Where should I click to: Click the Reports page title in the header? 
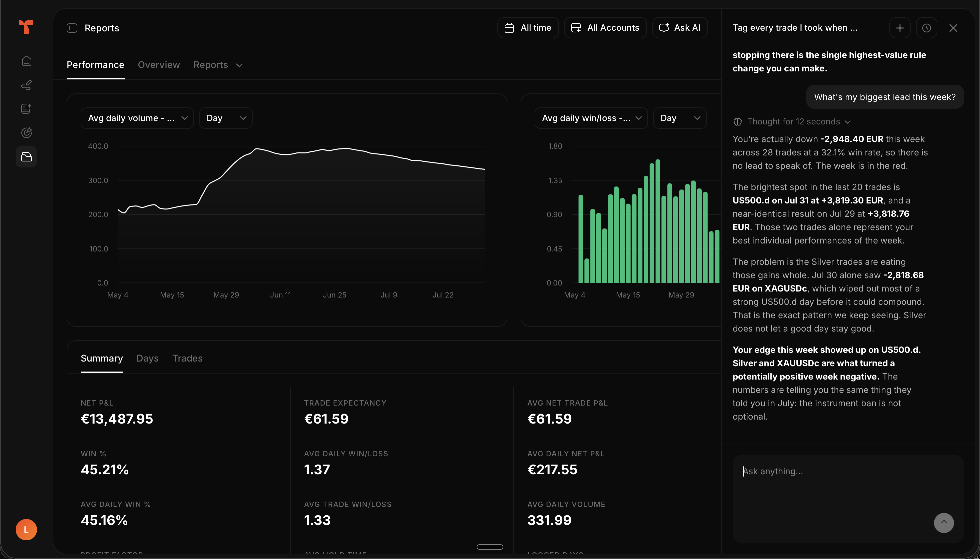click(x=102, y=28)
